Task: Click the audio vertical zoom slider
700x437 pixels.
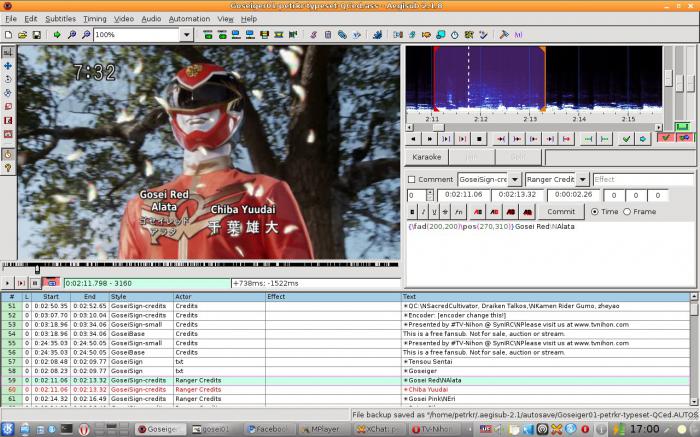Action: pyautogui.click(x=679, y=83)
